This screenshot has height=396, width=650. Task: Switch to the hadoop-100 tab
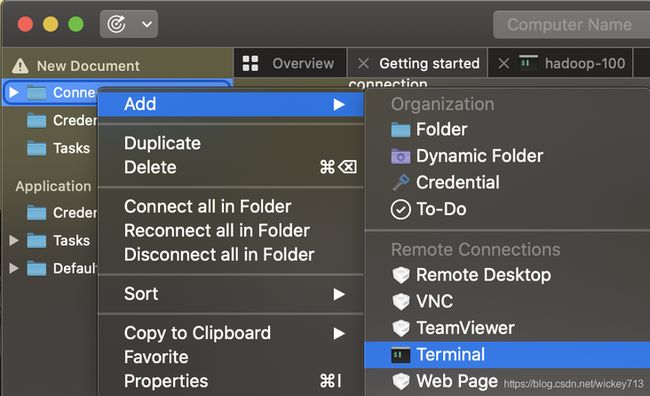pos(572,63)
